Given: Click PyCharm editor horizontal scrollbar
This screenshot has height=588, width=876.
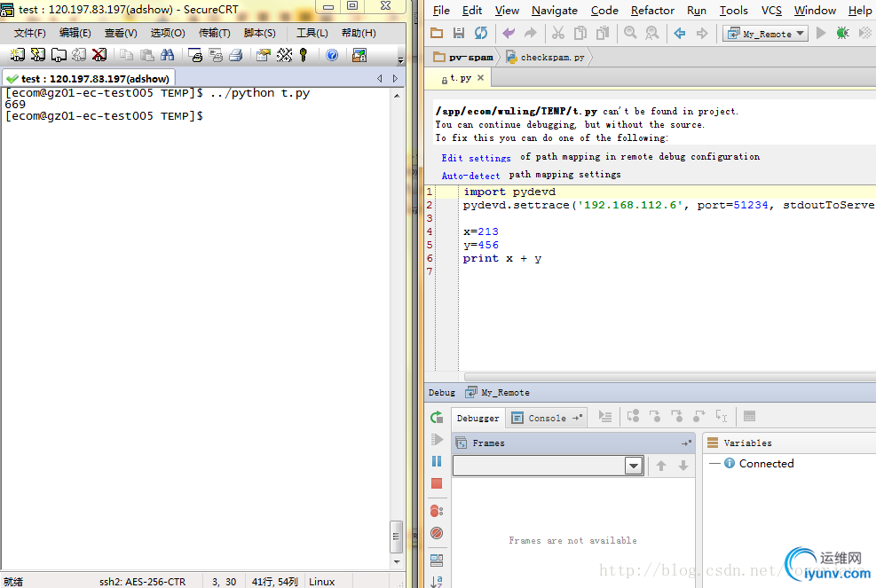Looking at the screenshot, I should (x=670, y=378).
